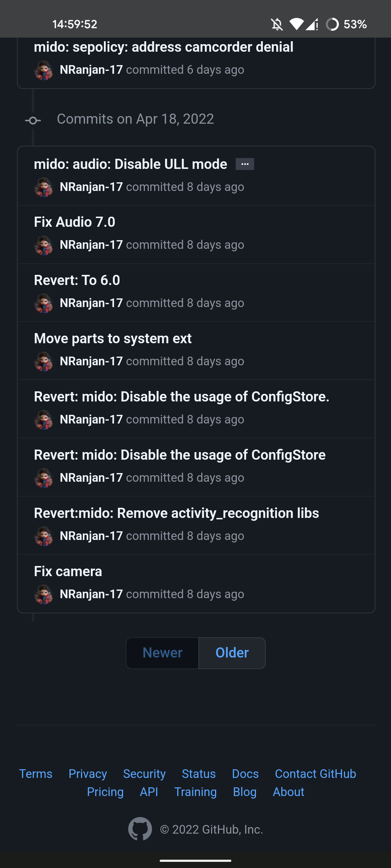Click NRanjan-17's avatar on Revert: To 6.0

coord(44,304)
